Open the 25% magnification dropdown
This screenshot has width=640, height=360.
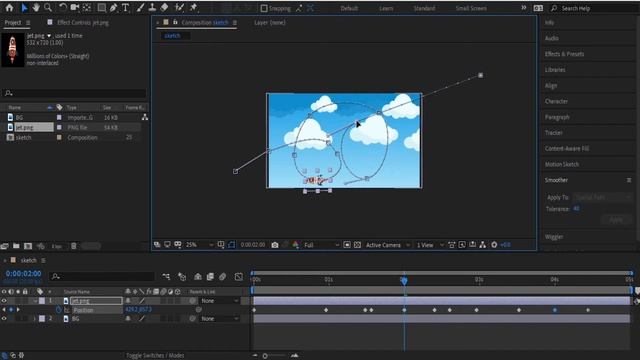(200, 245)
